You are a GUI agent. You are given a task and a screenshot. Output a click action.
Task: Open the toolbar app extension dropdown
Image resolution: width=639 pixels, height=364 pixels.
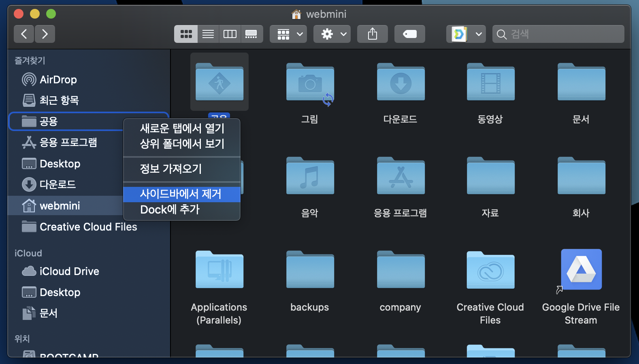[x=466, y=34]
